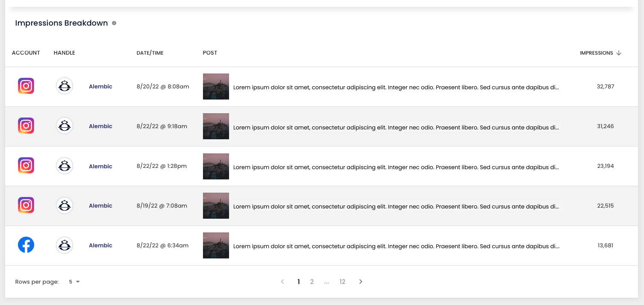This screenshot has width=644, height=305.
Task: Open Alembic handle in 8/19/22 row
Action: [x=100, y=205]
